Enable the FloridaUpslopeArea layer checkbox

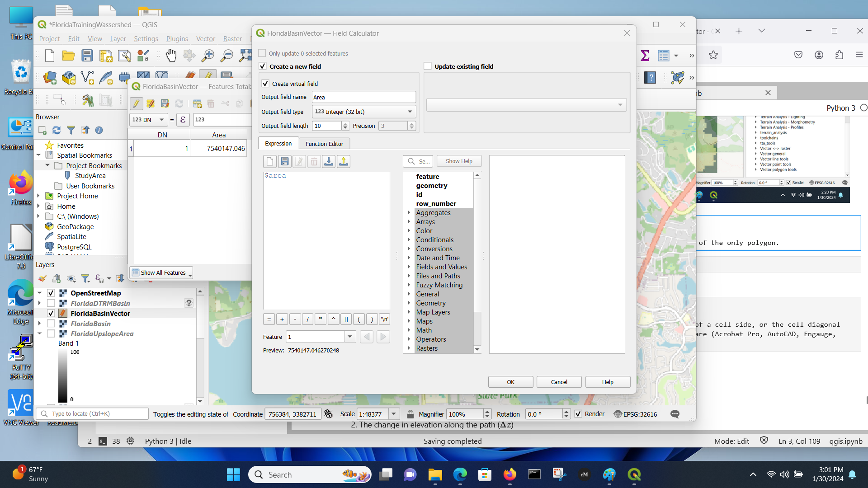click(x=51, y=334)
